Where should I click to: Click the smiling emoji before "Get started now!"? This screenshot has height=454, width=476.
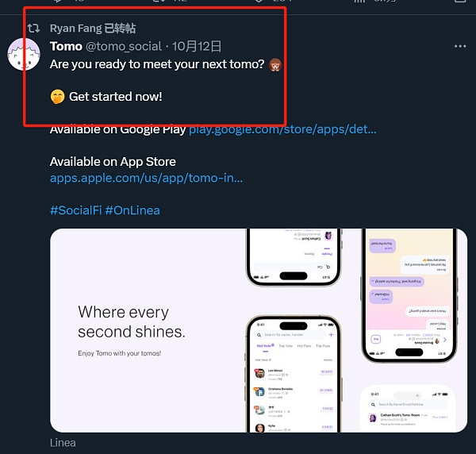[57, 97]
